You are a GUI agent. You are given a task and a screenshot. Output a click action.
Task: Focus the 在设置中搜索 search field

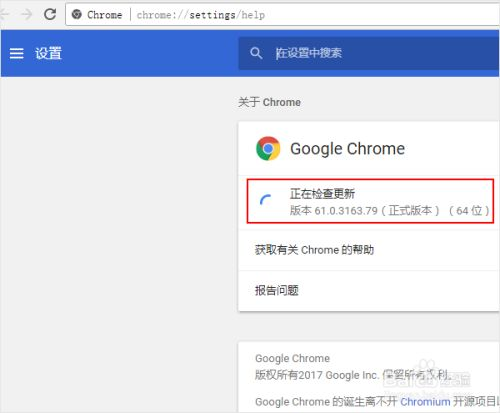point(369,53)
